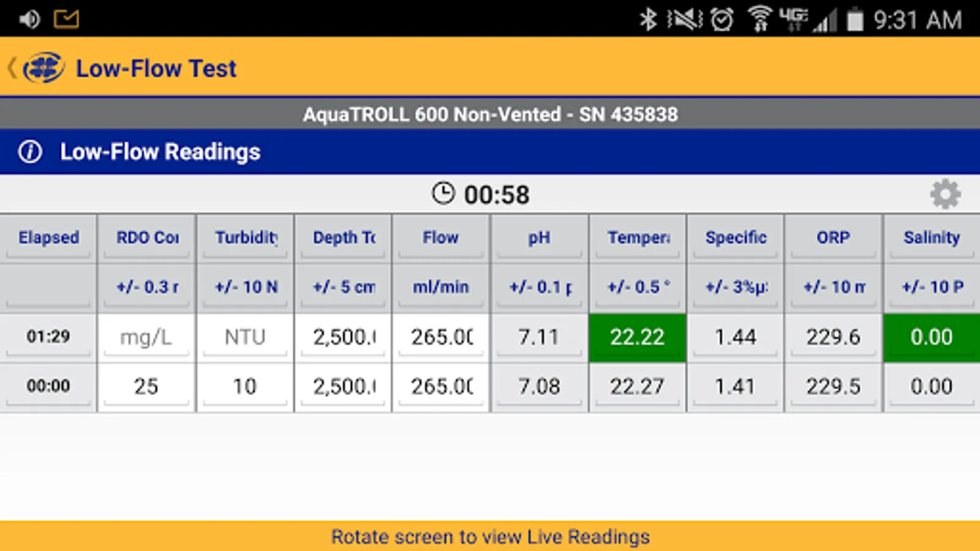Tap the pH reading 7.08

[x=540, y=387]
